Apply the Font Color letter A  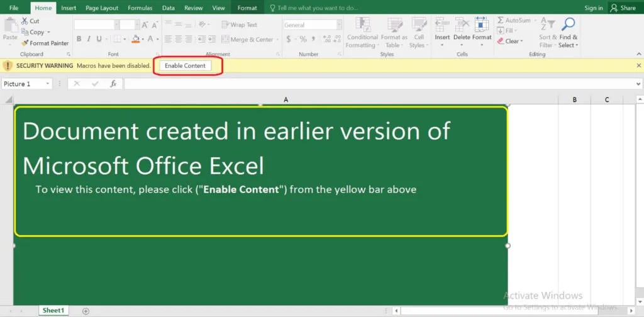pos(150,39)
